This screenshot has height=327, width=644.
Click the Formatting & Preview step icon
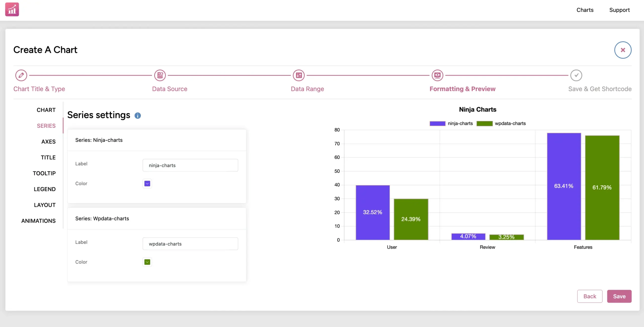coord(438,75)
